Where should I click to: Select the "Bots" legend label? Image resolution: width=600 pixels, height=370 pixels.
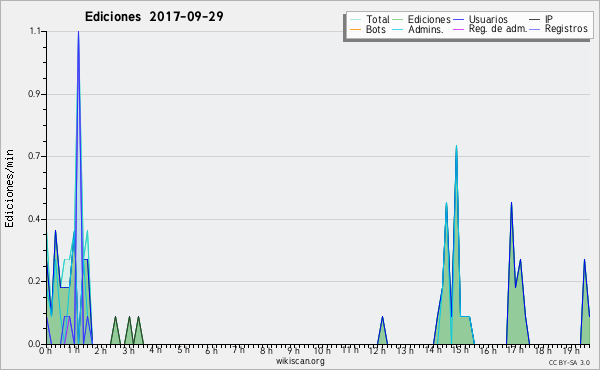[375, 29]
